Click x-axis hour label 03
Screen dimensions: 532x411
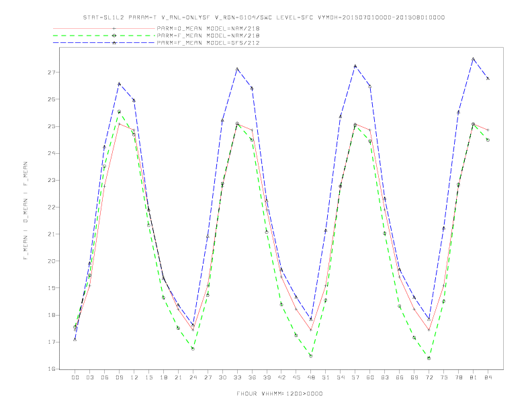tap(89, 377)
